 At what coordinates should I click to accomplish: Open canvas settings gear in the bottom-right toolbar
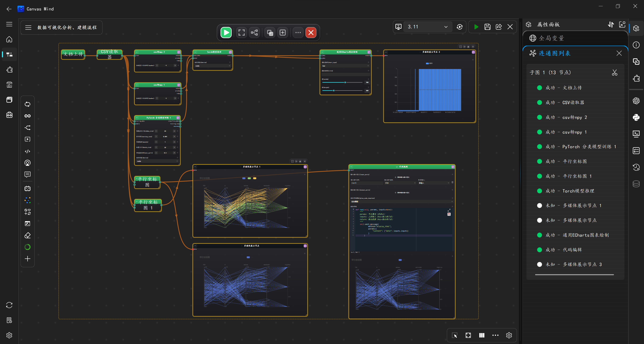[x=509, y=335]
